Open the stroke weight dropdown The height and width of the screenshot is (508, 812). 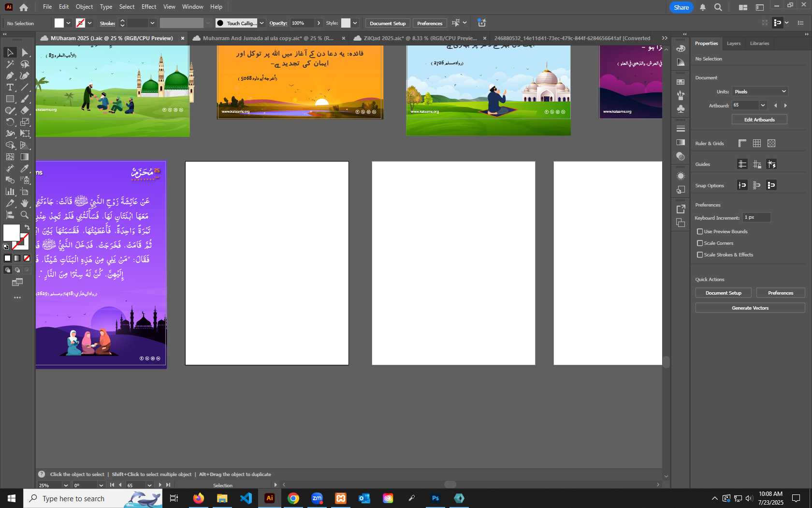(152, 23)
